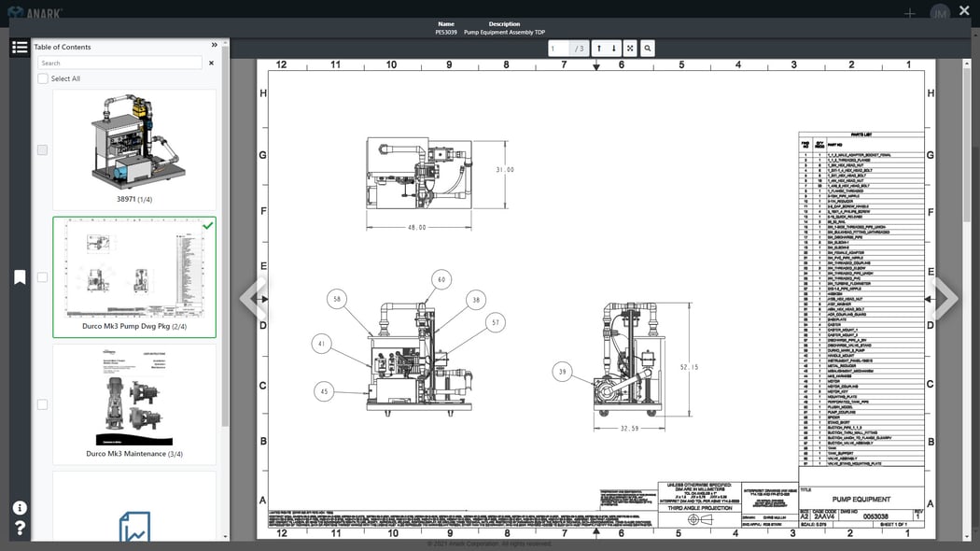Clear the Table of Contents search
The width and height of the screenshot is (980, 551).
[x=211, y=63]
